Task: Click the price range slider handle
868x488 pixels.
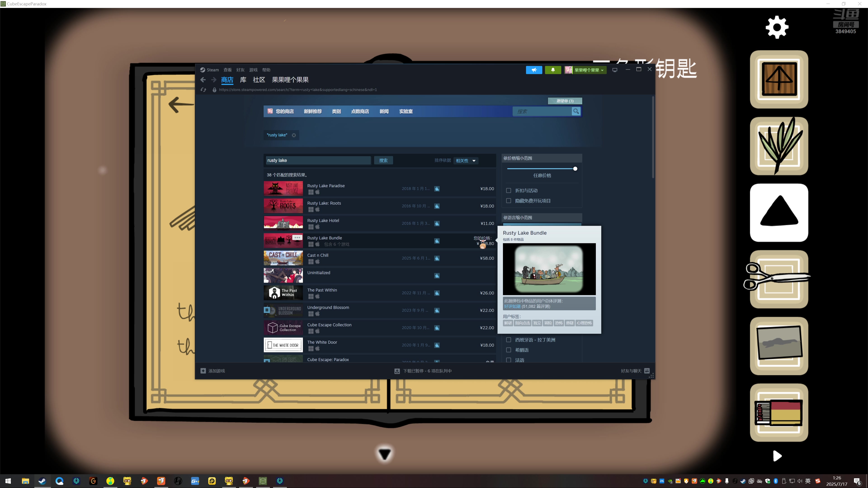Action: [575, 169]
